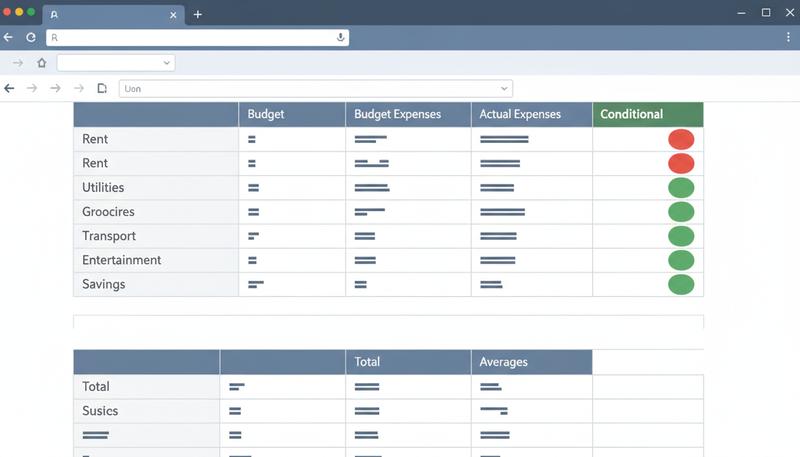This screenshot has width=800, height=457.
Task: Click the Averages column header
Action: point(532,362)
